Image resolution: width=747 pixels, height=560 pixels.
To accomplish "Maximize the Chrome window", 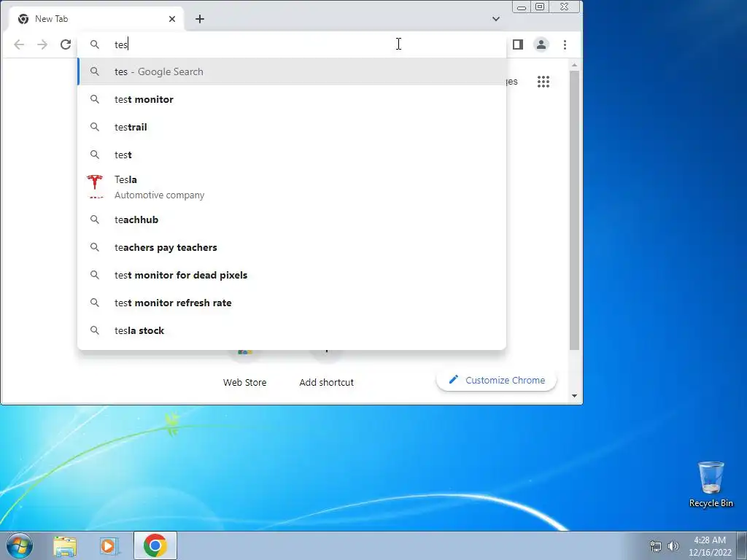I will click(x=540, y=7).
